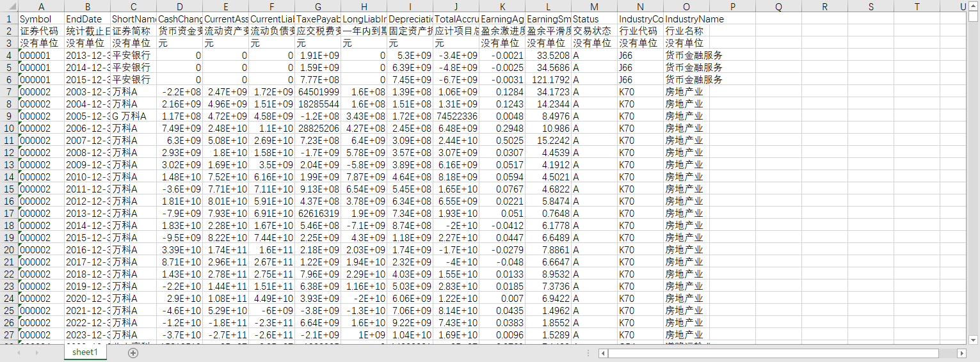Select row 9 header
This screenshot has height=362, width=980.
(9, 116)
